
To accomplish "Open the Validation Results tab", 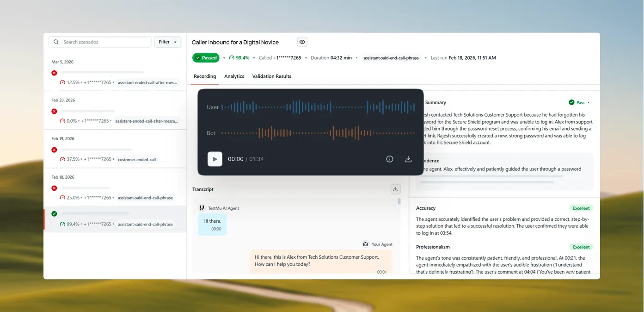I will (x=272, y=76).
